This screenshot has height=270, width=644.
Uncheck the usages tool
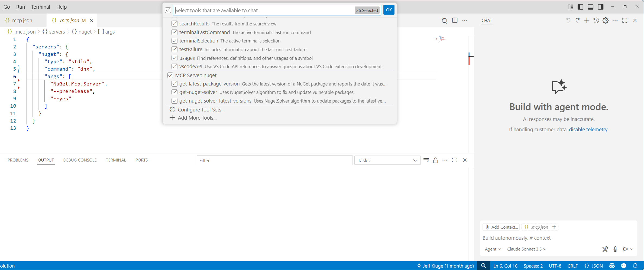[x=174, y=58]
